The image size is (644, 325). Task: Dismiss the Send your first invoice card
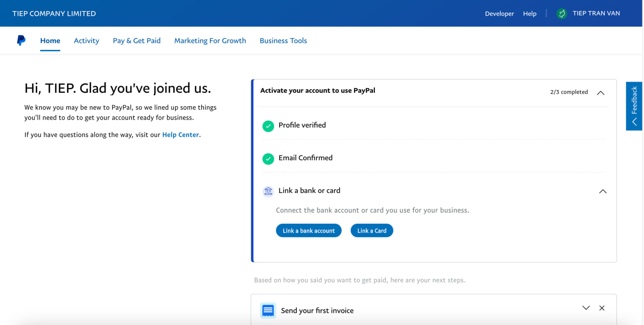(602, 308)
